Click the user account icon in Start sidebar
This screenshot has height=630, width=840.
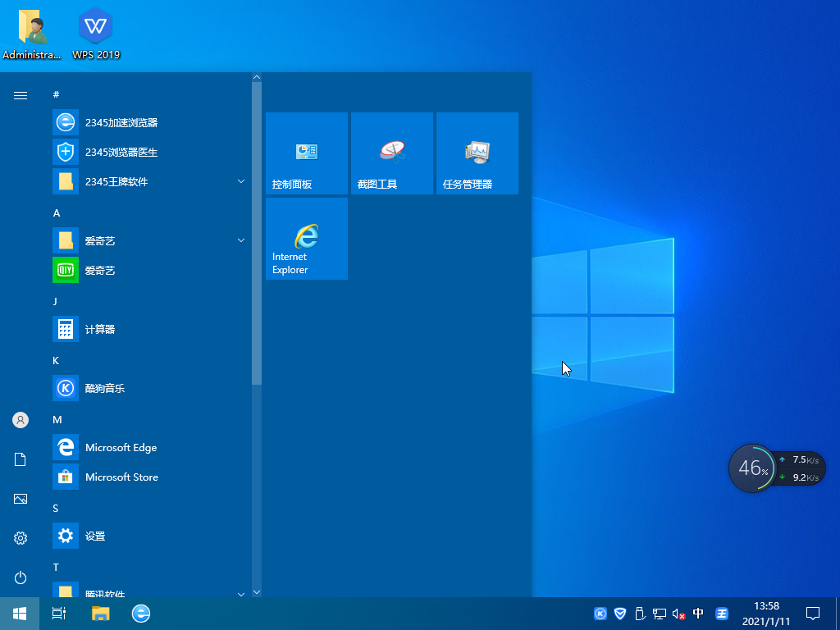20,420
